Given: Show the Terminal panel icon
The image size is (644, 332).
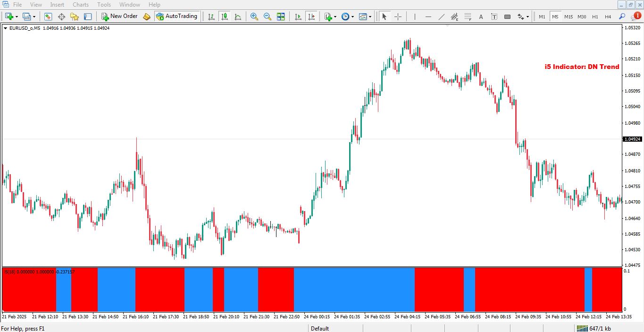Looking at the screenshot, I should pyautogui.click(x=88, y=17).
